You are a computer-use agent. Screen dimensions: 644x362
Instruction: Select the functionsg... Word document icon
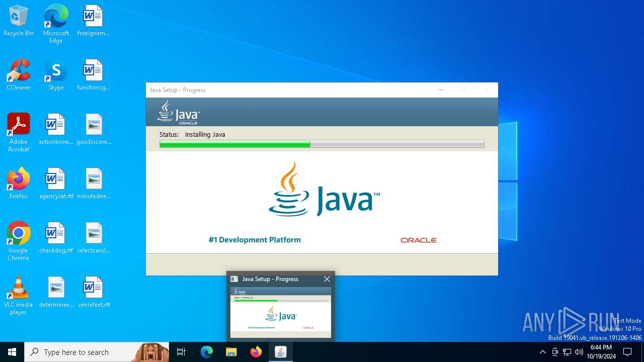pos(93,75)
